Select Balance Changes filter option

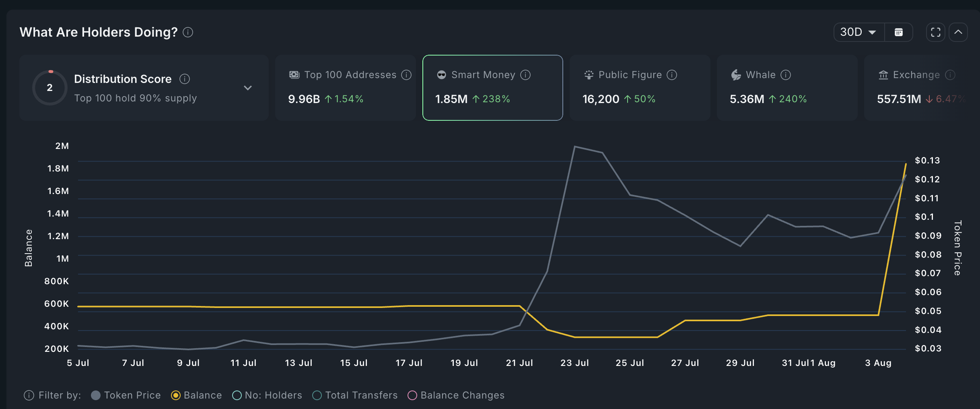tap(412, 395)
